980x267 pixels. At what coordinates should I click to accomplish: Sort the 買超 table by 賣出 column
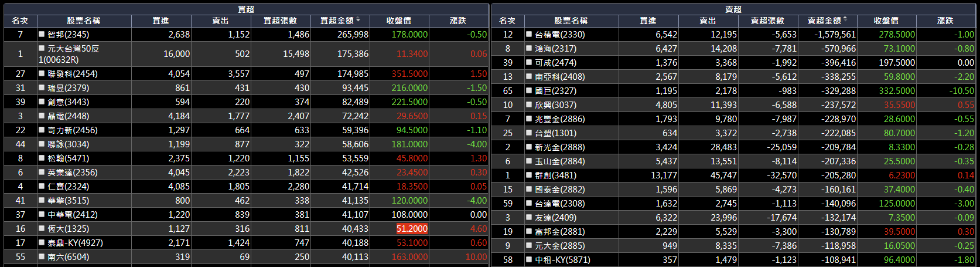pos(221,21)
